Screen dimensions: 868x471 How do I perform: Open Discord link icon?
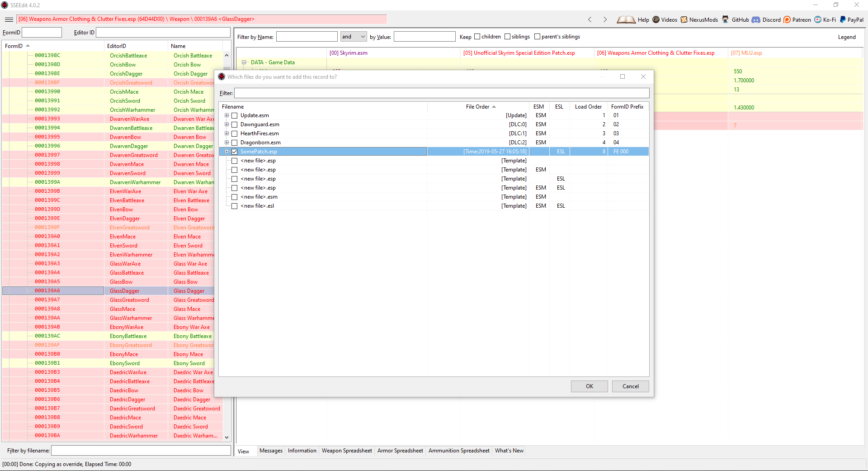[756, 19]
